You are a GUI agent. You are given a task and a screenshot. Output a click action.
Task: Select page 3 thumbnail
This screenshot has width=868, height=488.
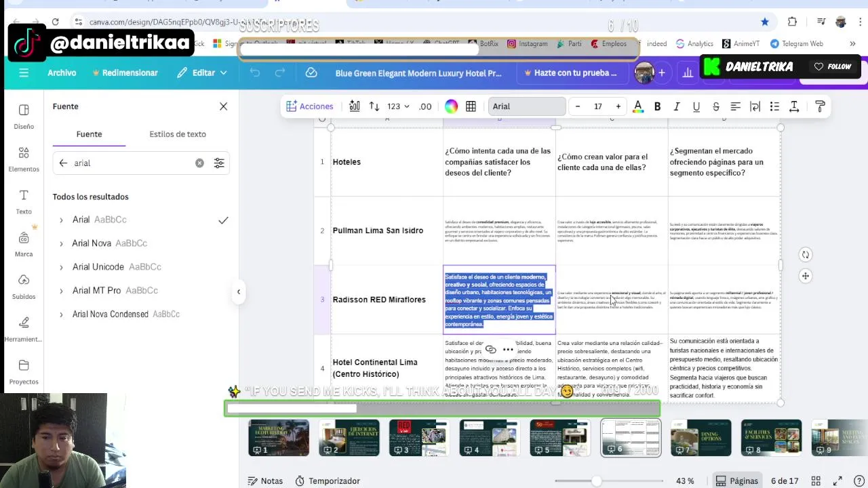click(x=419, y=438)
